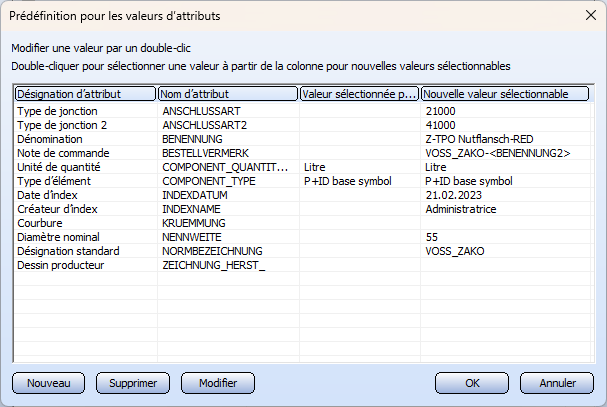This screenshot has height=407, width=607.
Task: Click Litre in the Valeur sélectionnée column
Action: click(314, 167)
